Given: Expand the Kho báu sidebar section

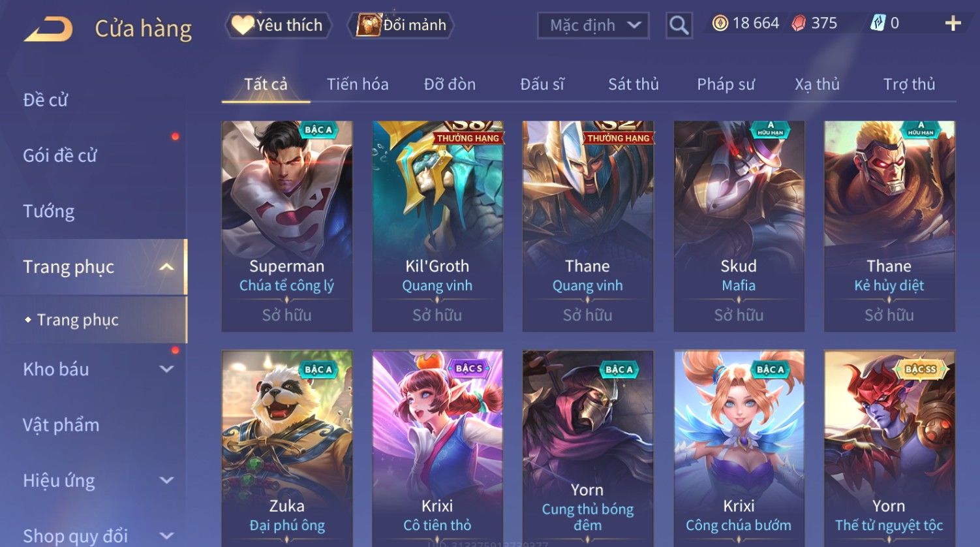Looking at the screenshot, I should pyautogui.click(x=167, y=369).
